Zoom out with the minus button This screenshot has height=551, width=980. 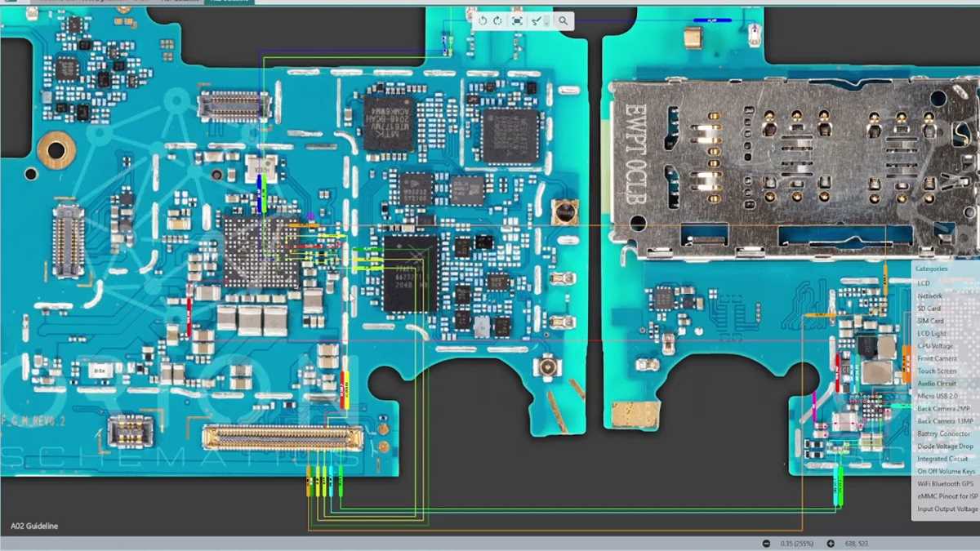(x=766, y=544)
